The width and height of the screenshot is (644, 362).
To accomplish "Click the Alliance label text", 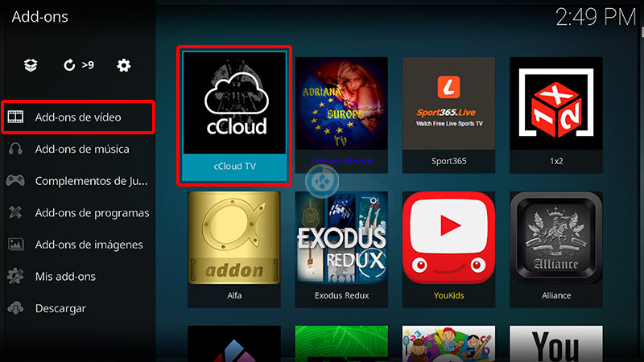I will (x=556, y=295).
